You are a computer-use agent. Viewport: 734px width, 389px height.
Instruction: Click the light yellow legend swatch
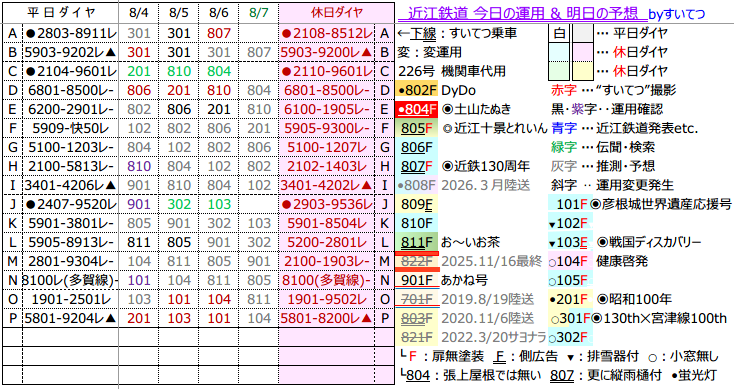pos(583,72)
